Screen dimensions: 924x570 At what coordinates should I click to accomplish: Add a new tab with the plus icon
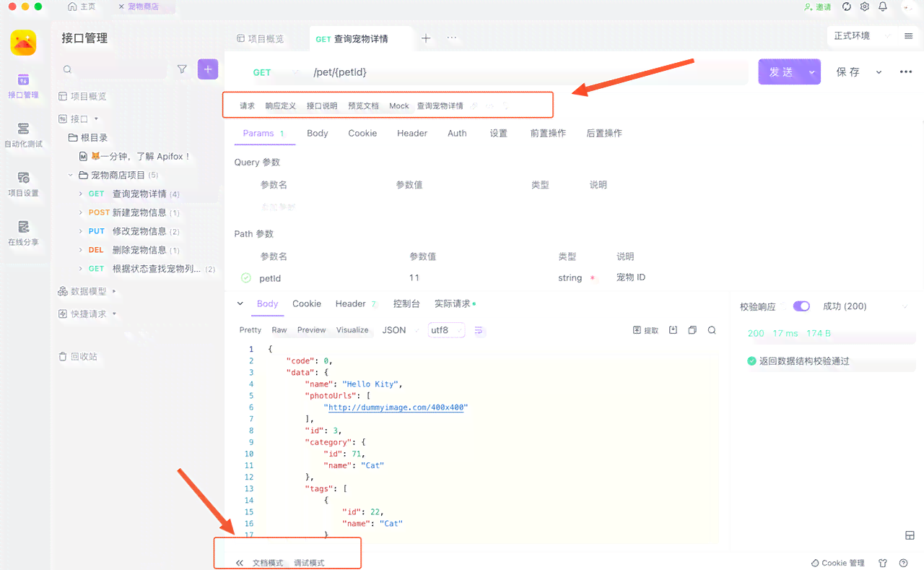426,38
